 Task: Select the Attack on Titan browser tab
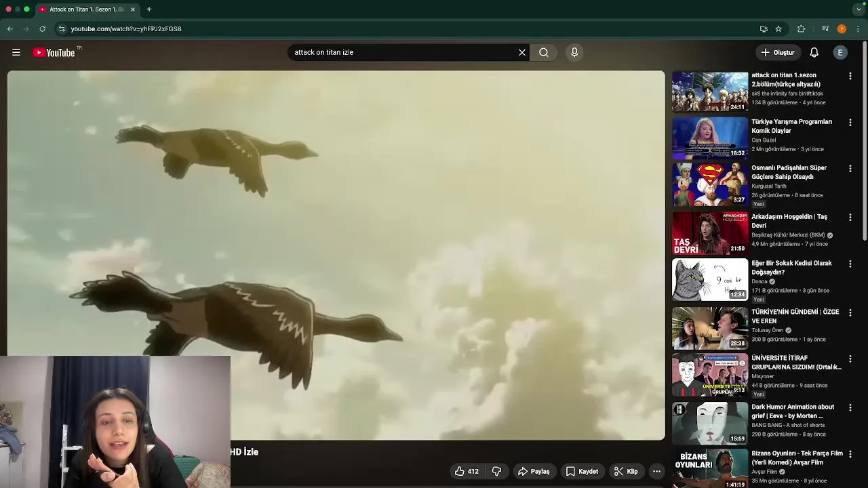(86, 9)
